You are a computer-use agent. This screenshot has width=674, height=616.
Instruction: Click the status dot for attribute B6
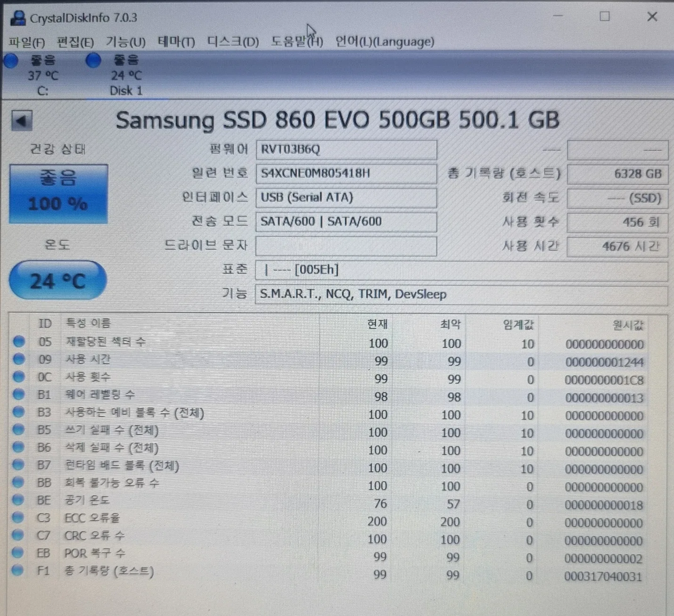pyautogui.click(x=18, y=447)
